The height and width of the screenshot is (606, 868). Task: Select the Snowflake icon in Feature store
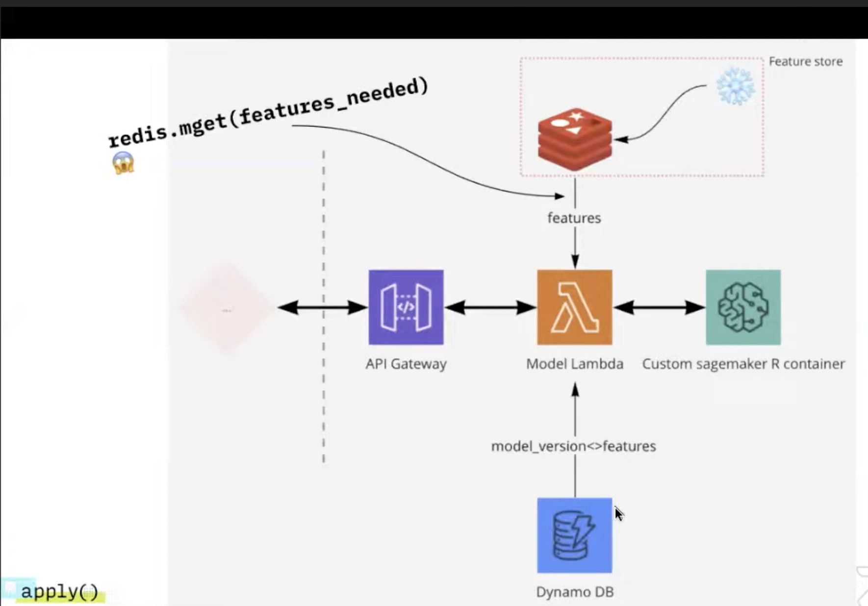click(735, 86)
